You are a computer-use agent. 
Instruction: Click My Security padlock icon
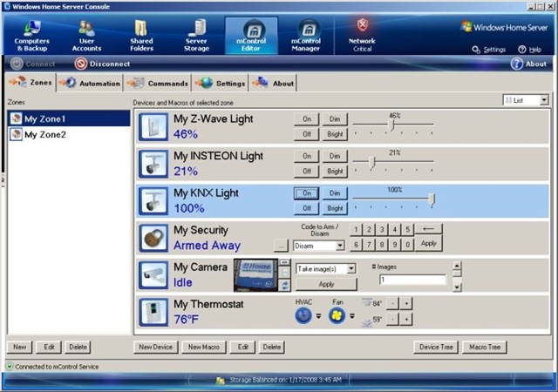click(x=153, y=238)
